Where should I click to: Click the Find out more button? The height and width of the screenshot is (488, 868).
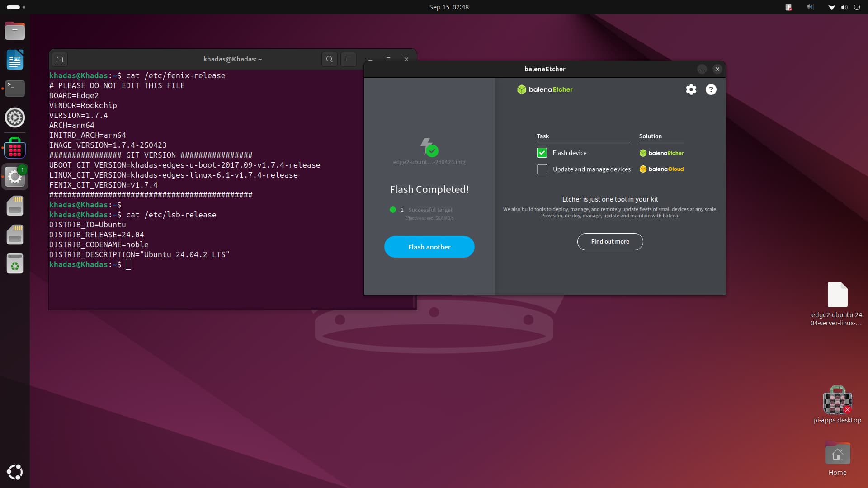tap(610, 242)
